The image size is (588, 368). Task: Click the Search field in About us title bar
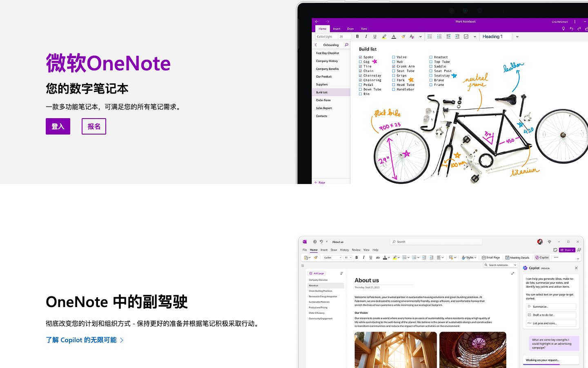[436, 242]
